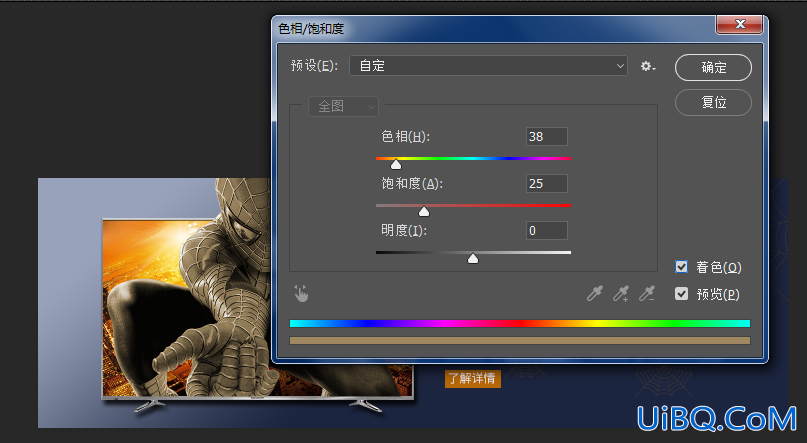Click the 饱和度 saturation slider handle
Image resolution: width=807 pixels, height=443 pixels.
(x=424, y=211)
